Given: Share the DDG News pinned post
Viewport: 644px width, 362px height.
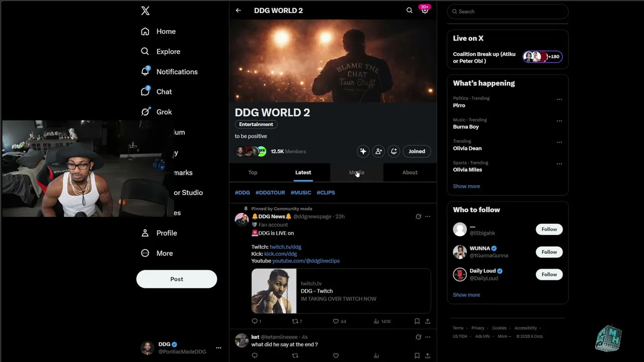Looking at the screenshot, I should [428, 321].
